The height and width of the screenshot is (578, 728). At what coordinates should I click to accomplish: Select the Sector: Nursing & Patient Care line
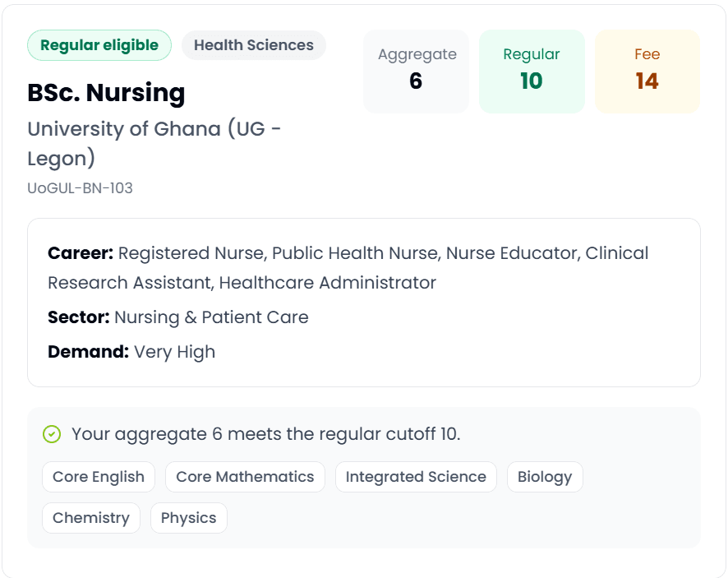click(x=178, y=317)
